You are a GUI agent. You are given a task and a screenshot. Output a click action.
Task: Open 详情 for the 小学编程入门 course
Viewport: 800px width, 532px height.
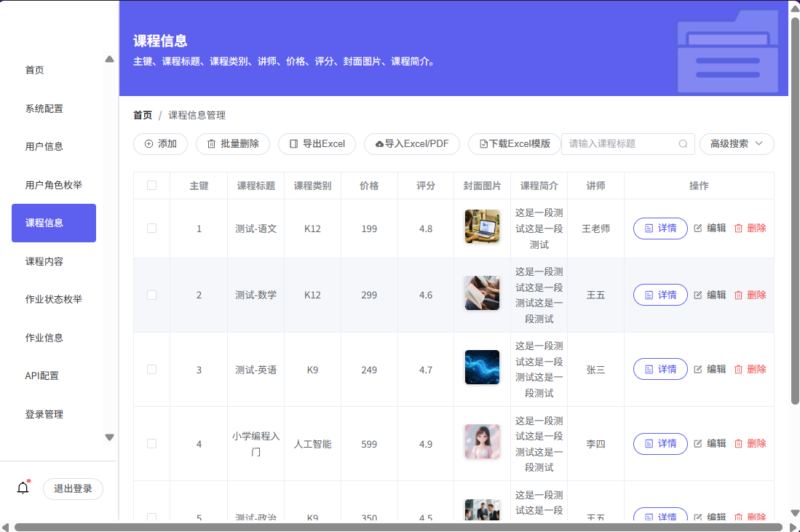click(x=660, y=444)
